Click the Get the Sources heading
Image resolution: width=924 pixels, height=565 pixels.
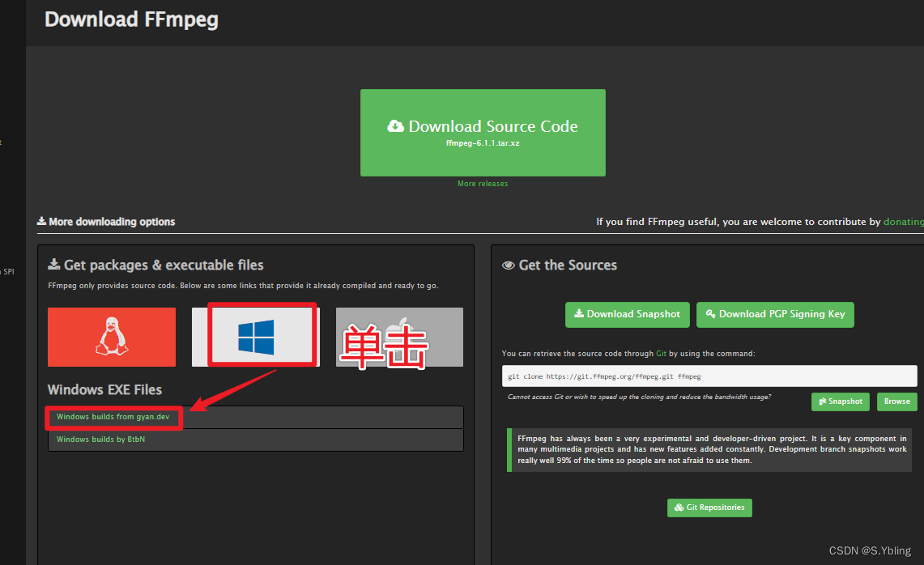(x=560, y=266)
